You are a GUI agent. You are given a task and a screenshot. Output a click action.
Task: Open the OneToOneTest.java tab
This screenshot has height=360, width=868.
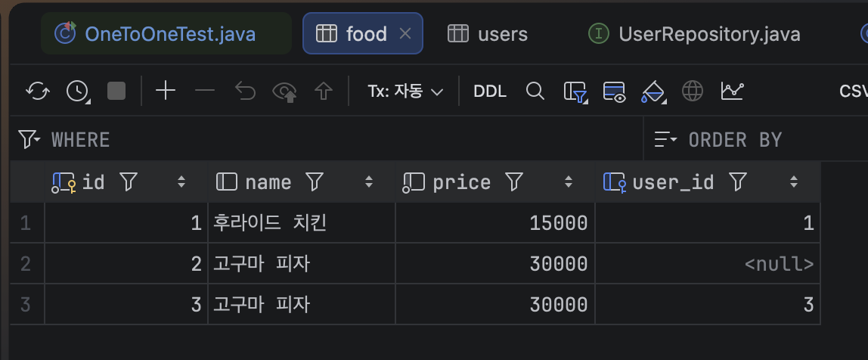click(166, 34)
